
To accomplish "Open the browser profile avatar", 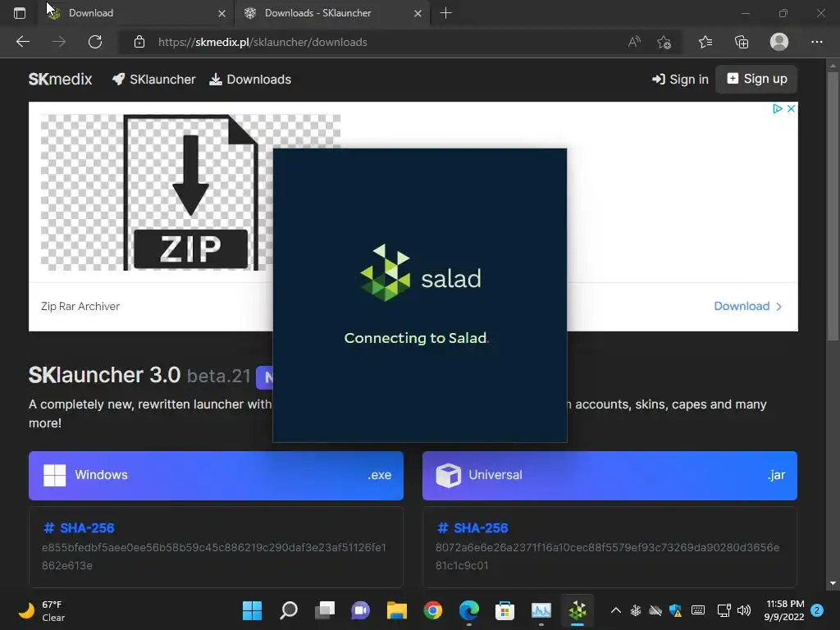I will pos(779,42).
